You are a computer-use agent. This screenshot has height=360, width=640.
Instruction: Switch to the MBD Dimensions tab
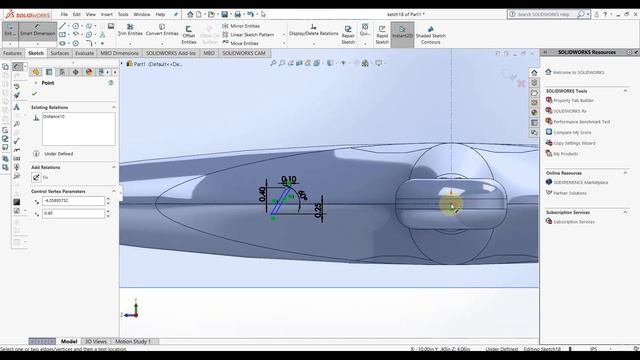tap(119, 53)
